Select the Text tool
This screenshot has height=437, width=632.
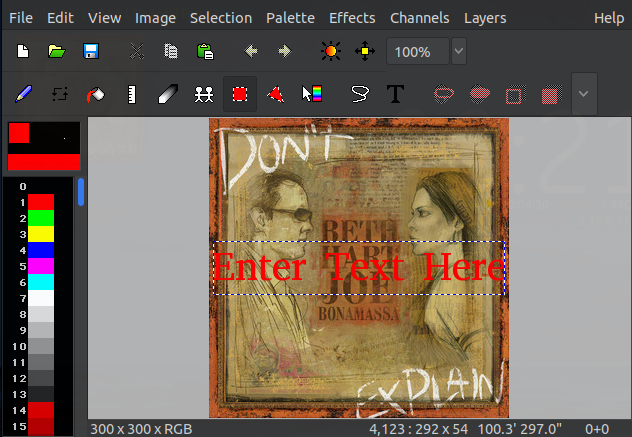tap(395, 94)
